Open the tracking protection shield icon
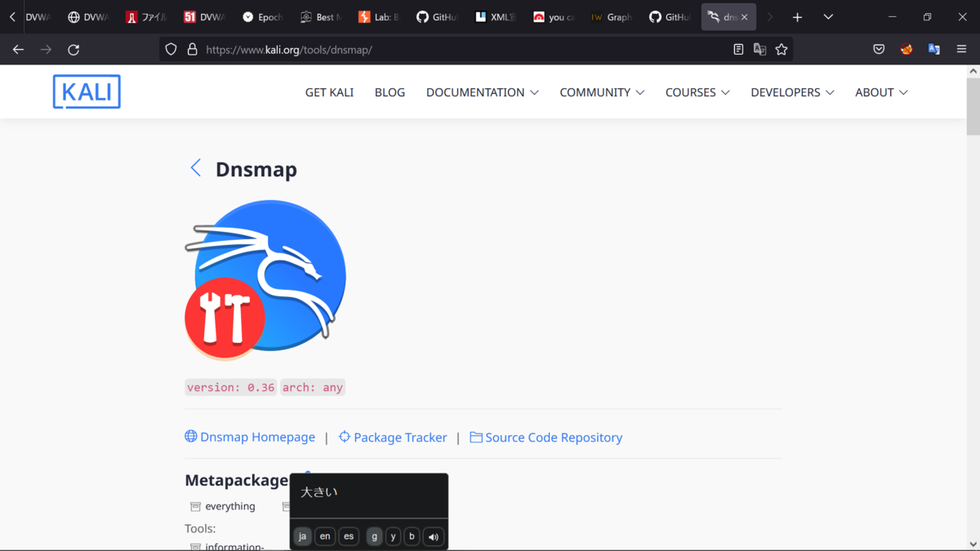Image resolution: width=980 pixels, height=551 pixels. 171,49
